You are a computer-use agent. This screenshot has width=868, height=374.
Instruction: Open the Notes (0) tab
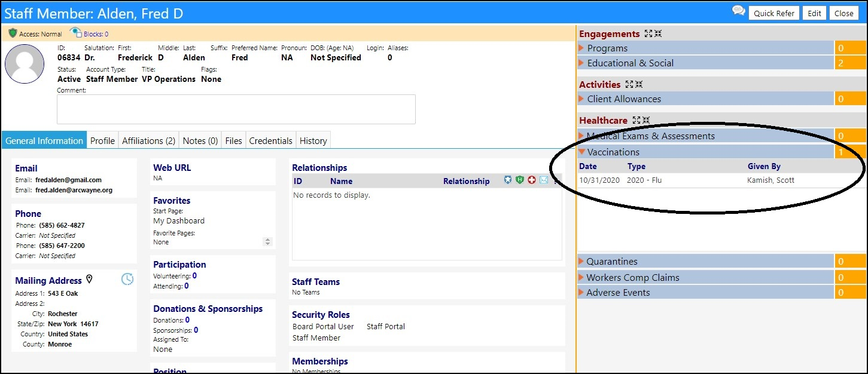click(x=200, y=140)
